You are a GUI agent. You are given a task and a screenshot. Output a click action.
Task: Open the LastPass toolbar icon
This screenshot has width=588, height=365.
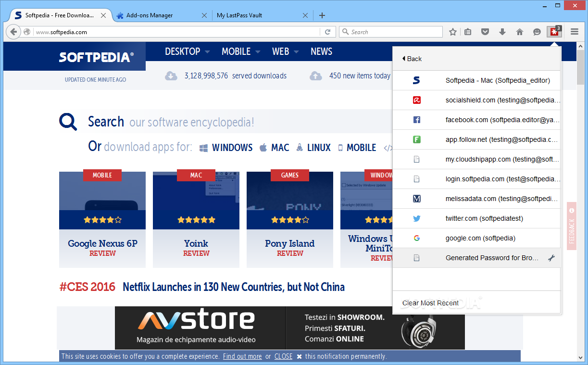[554, 32]
